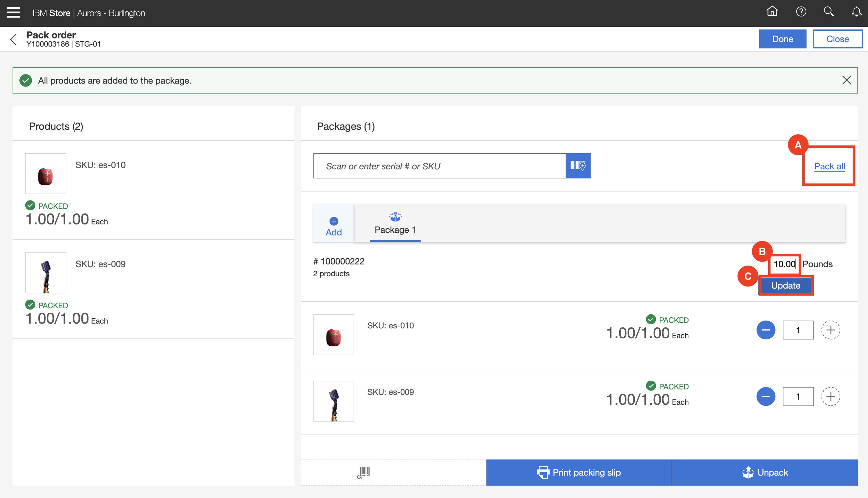The height and width of the screenshot is (498, 868).
Task: Click the es-009 quantity field
Action: (x=798, y=397)
